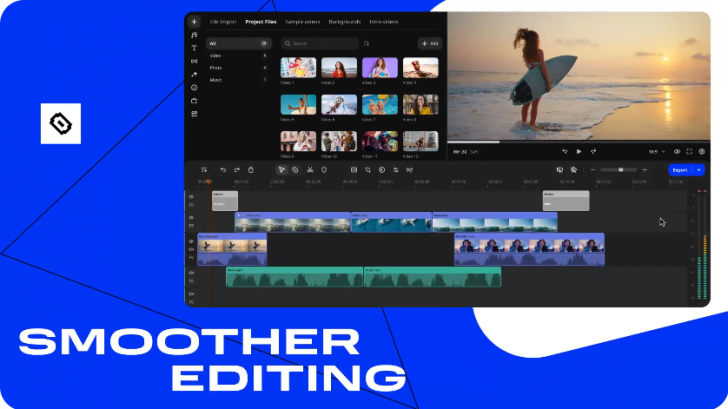The image size is (728, 409).
Task: Open the 16:9 aspect ratio dropdown
Action: [656, 152]
